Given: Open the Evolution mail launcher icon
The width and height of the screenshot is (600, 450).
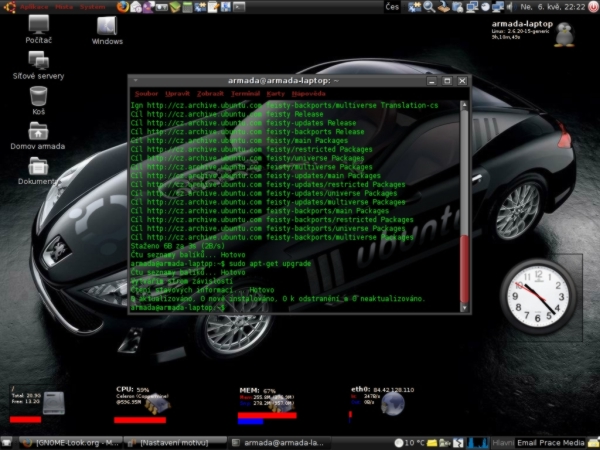Looking at the screenshot, I should pyautogui.click(x=136, y=7).
